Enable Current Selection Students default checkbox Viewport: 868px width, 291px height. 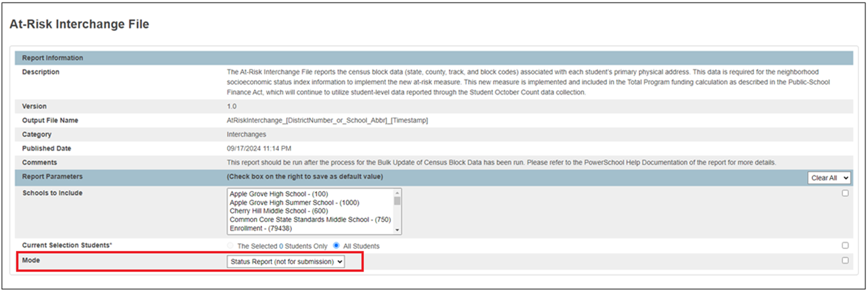point(845,245)
